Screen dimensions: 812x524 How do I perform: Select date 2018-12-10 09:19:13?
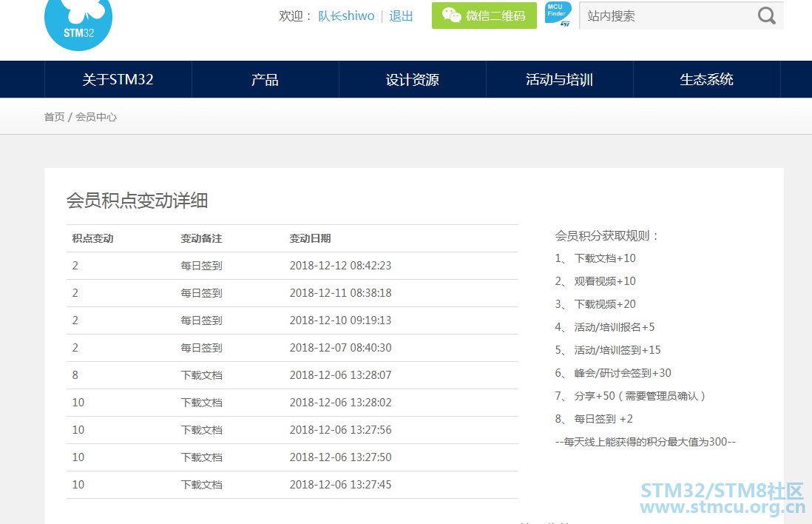point(340,320)
